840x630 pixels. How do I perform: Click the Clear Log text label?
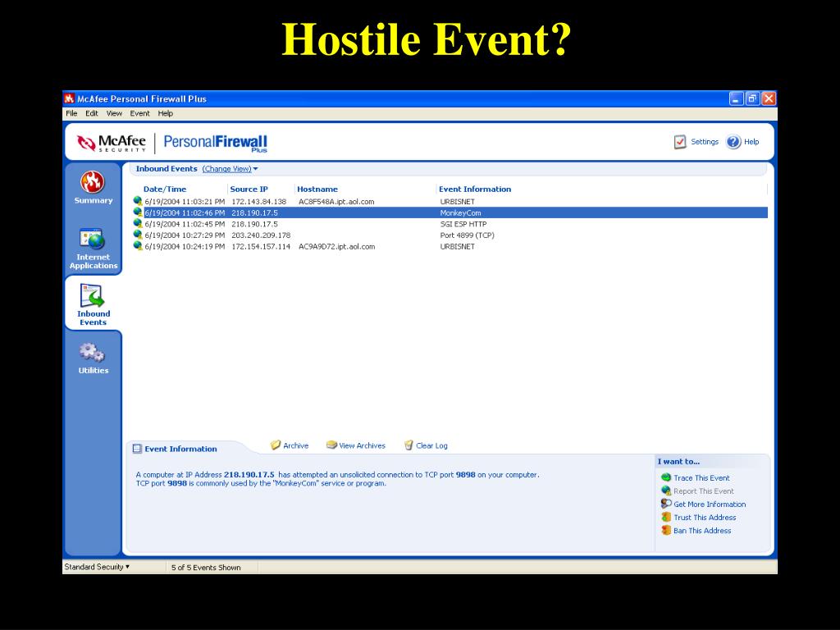click(431, 445)
